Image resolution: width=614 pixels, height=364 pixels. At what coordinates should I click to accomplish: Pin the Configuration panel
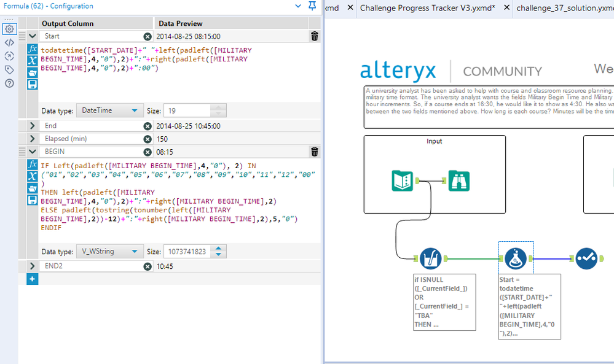tap(312, 6)
